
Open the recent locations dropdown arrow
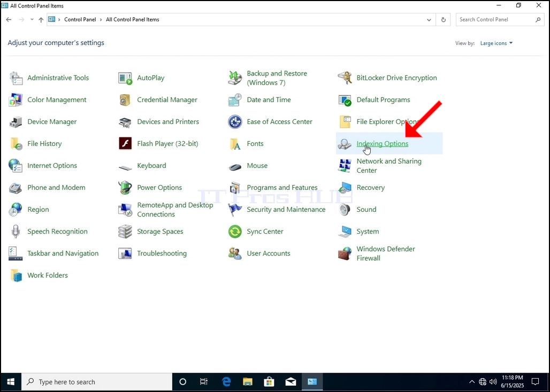(32, 20)
